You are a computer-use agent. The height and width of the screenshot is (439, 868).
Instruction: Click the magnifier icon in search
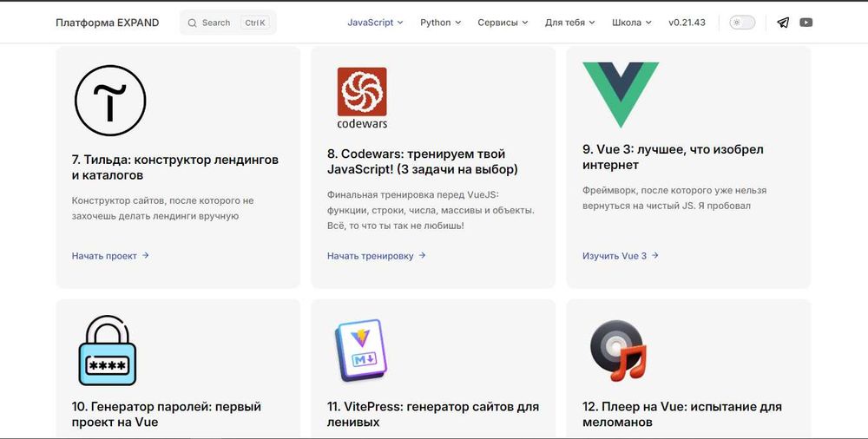click(x=192, y=23)
